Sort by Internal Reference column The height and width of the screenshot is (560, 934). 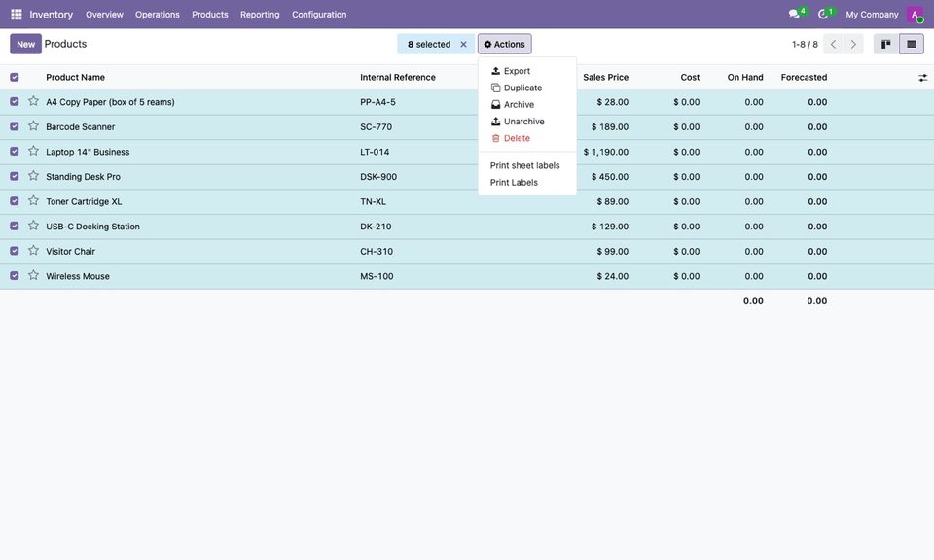pyautogui.click(x=398, y=78)
